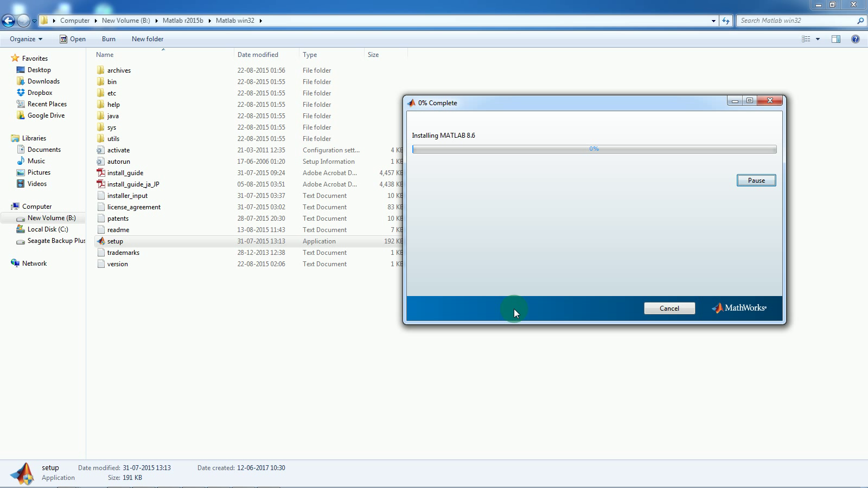Viewport: 868px width, 488px height.
Task: Expand breadcrumb arrow after New Volume (B:)
Action: [x=156, y=21]
